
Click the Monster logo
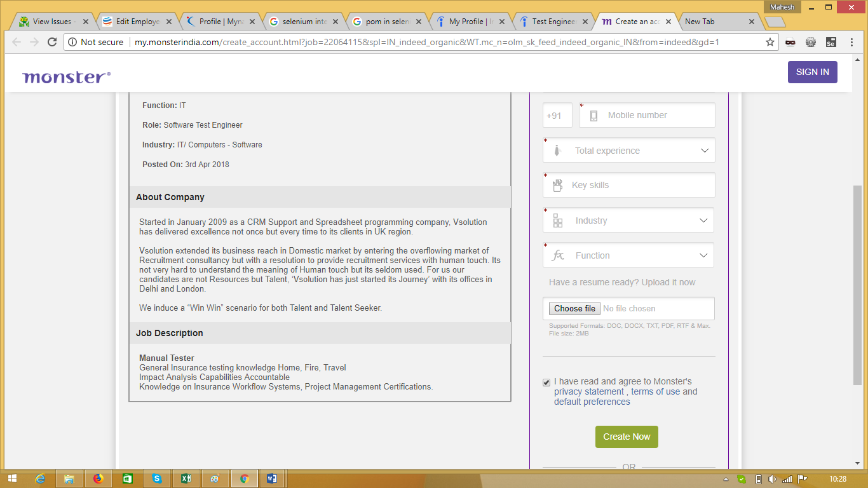pyautogui.click(x=66, y=77)
